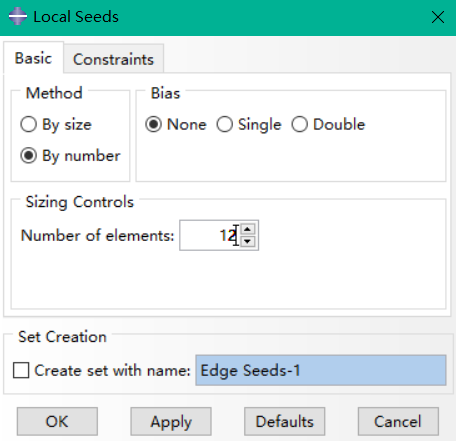Decrease number of elements with down arrow

tap(248, 241)
